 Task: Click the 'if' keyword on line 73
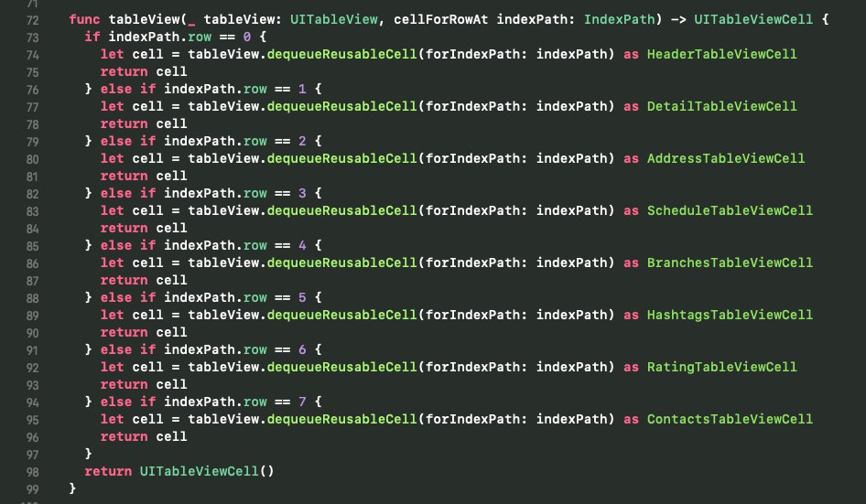pos(92,37)
